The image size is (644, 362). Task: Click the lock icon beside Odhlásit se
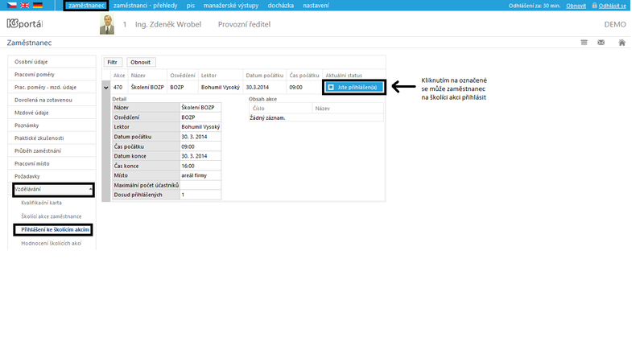point(594,6)
